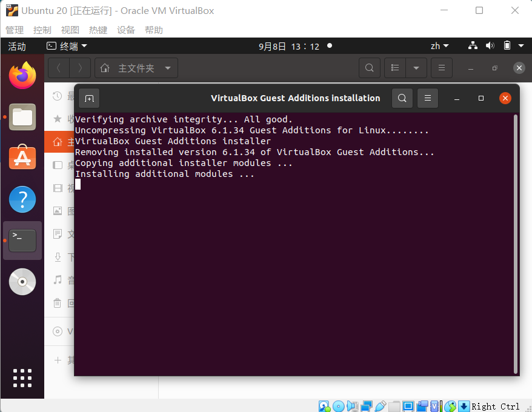Click the system volume indicator
Viewport: 532px width, 412px height.
click(x=490, y=45)
